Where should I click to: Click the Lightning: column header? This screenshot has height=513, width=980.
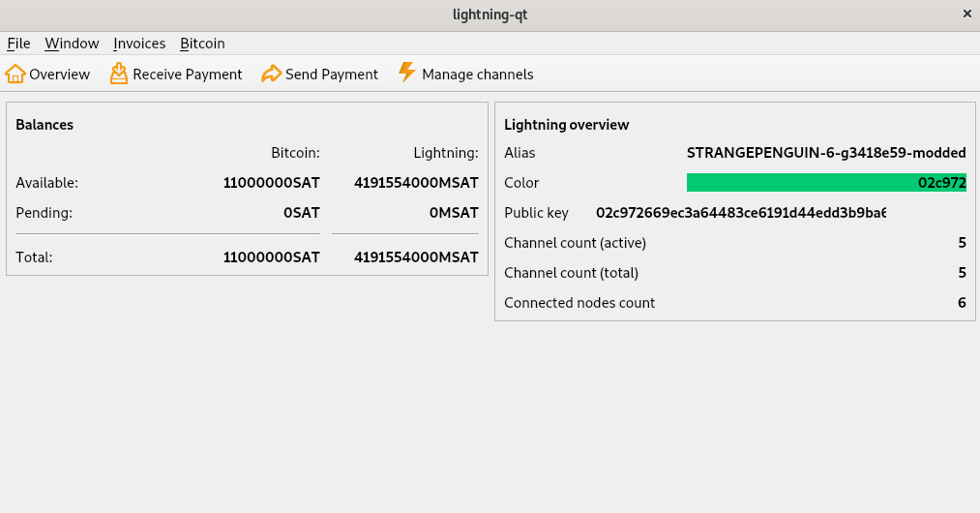point(446,153)
